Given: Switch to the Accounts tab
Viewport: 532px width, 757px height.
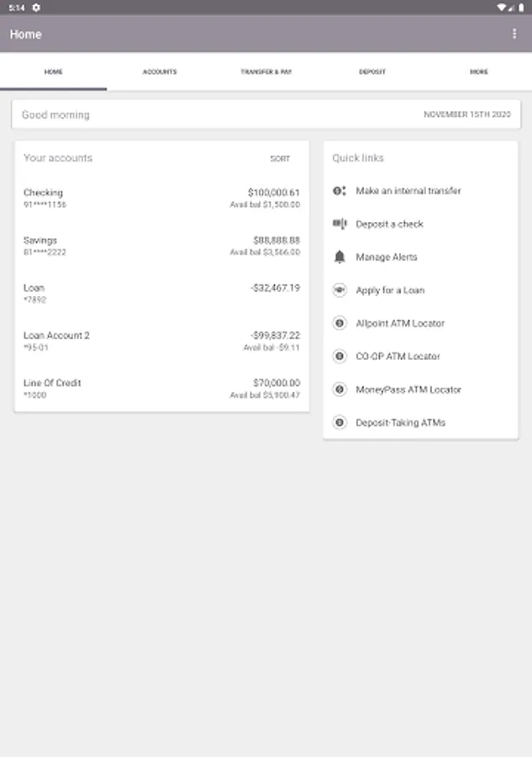Looking at the screenshot, I should 160,72.
